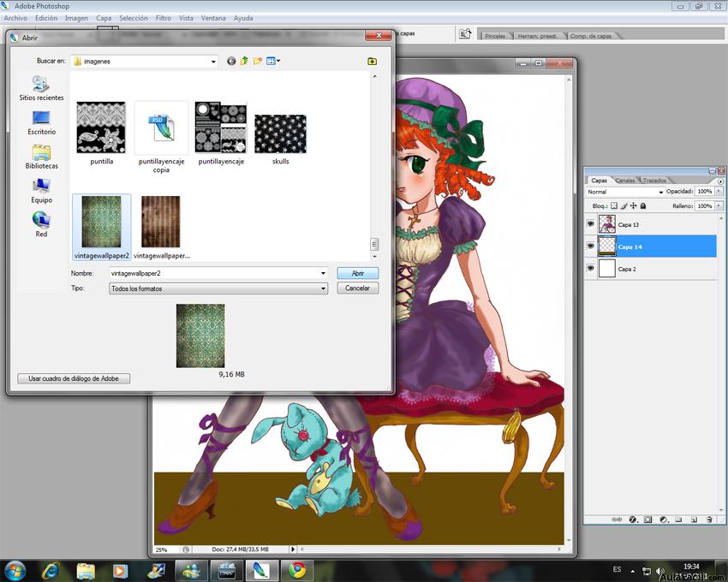This screenshot has height=582, width=728.
Task: Open Sitios recientes in the places bar
Action: 41,88
